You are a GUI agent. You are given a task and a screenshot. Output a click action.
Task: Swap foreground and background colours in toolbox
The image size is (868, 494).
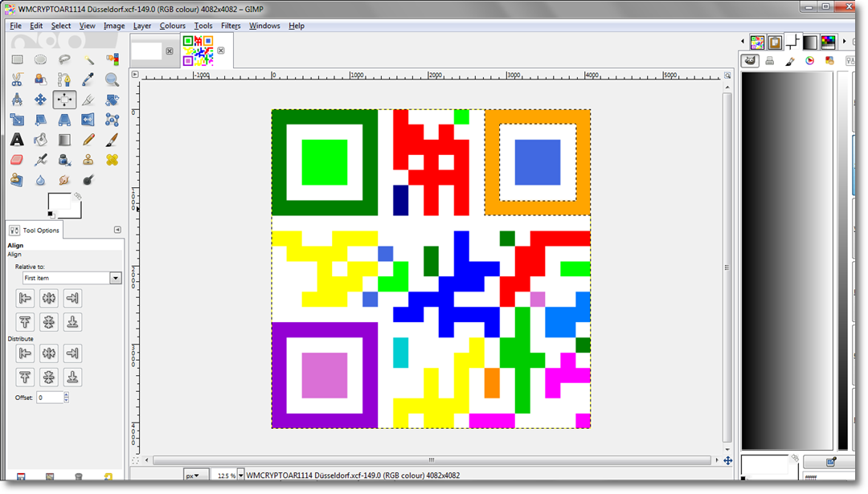(x=77, y=196)
